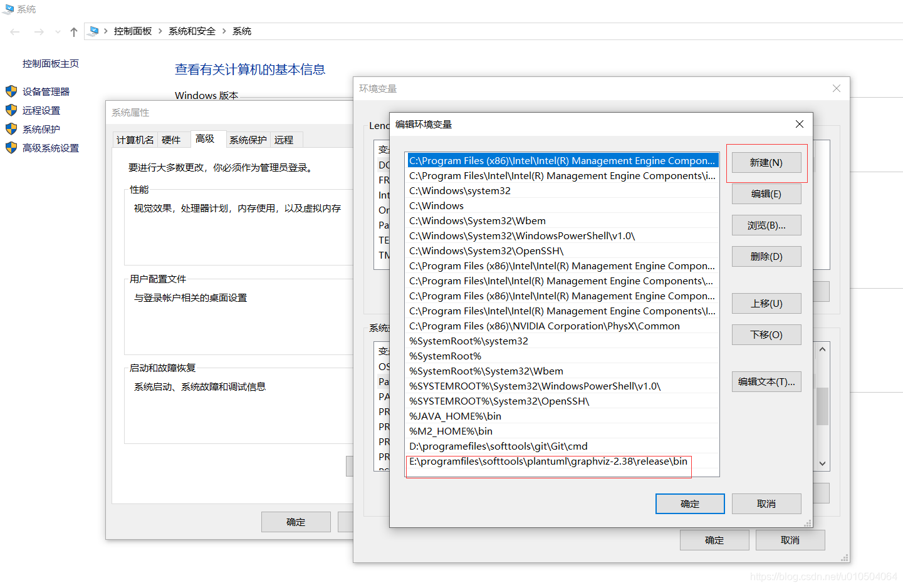Click the 上移(U) move up button
Screen dimensions: 903x588
766,303
